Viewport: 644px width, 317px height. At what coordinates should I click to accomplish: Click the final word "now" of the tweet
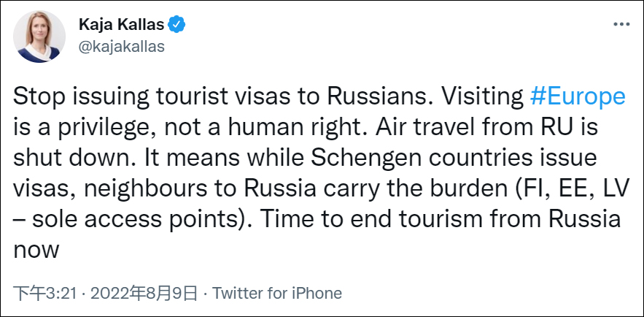coord(36,251)
